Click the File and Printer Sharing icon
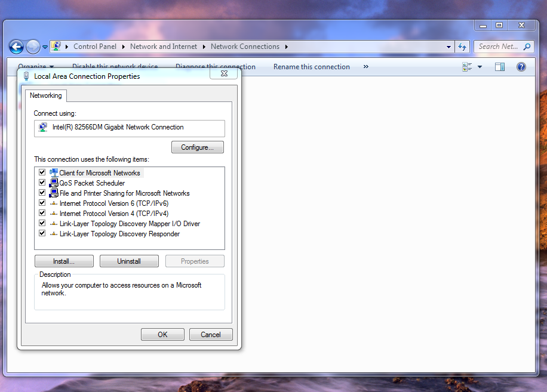 pyautogui.click(x=54, y=193)
